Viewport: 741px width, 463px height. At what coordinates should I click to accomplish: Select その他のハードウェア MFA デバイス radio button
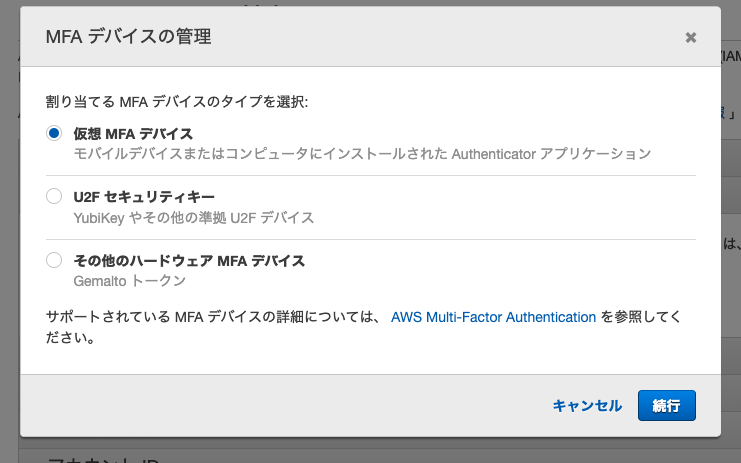[x=54, y=261]
